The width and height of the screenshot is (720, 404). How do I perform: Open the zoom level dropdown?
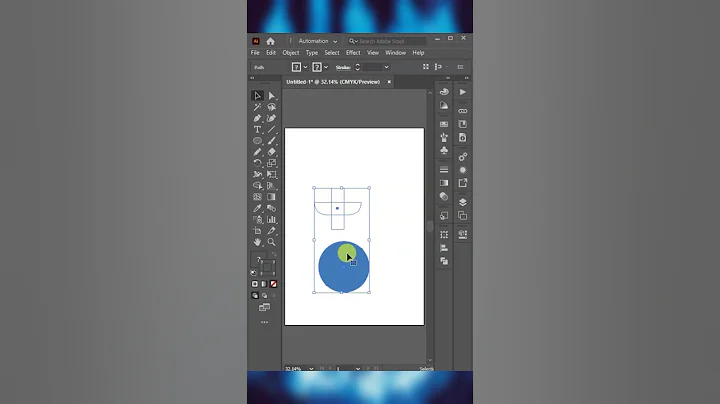click(311, 369)
